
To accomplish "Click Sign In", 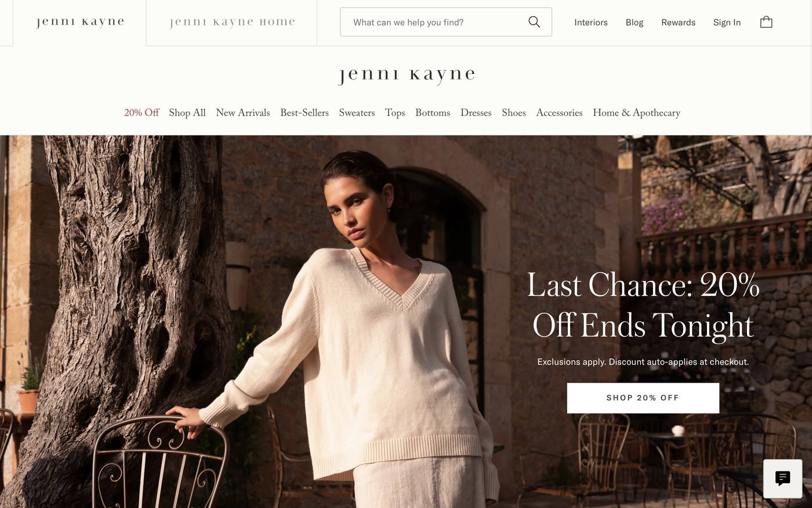I will click(727, 22).
